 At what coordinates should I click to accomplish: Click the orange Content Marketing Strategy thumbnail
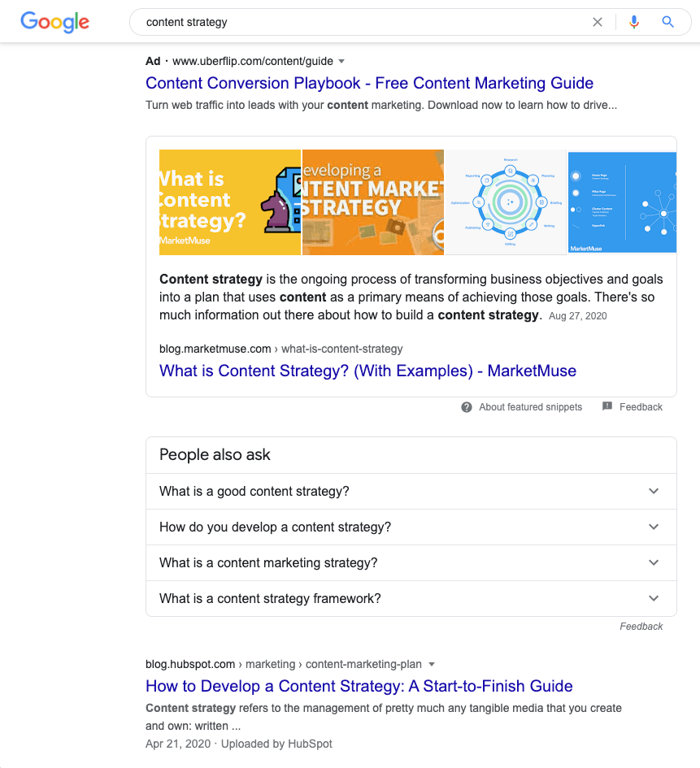pos(373,202)
